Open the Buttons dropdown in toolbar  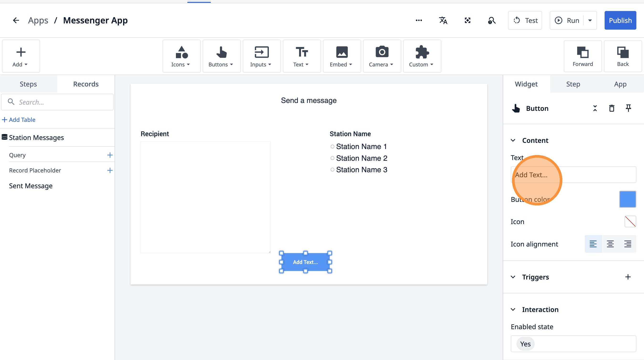pyautogui.click(x=221, y=56)
